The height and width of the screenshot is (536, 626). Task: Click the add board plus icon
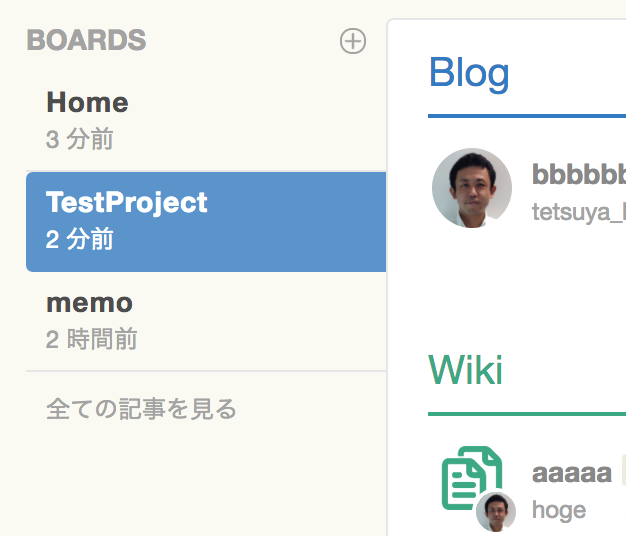point(353,41)
